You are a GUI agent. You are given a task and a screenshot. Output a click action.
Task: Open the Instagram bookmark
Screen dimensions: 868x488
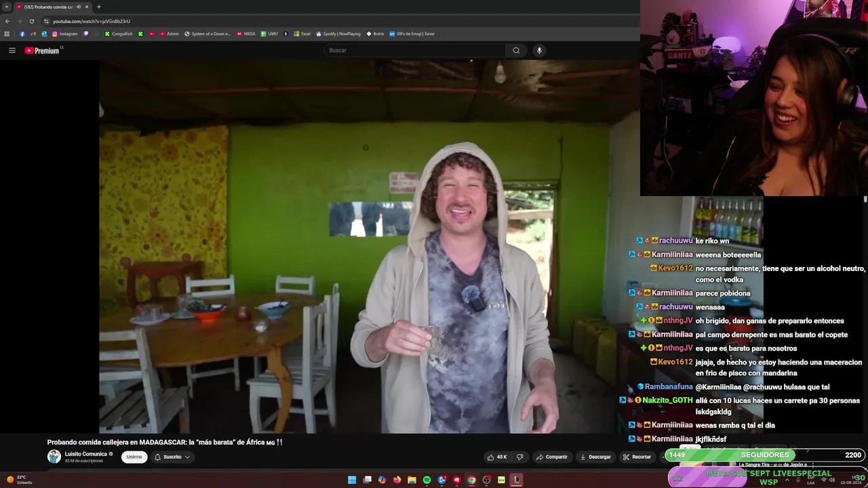pyautogui.click(x=65, y=34)
